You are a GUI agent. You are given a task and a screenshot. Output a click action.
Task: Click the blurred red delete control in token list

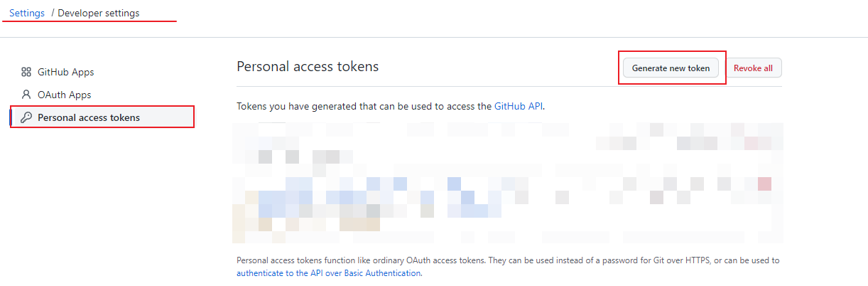pos(764,184)
